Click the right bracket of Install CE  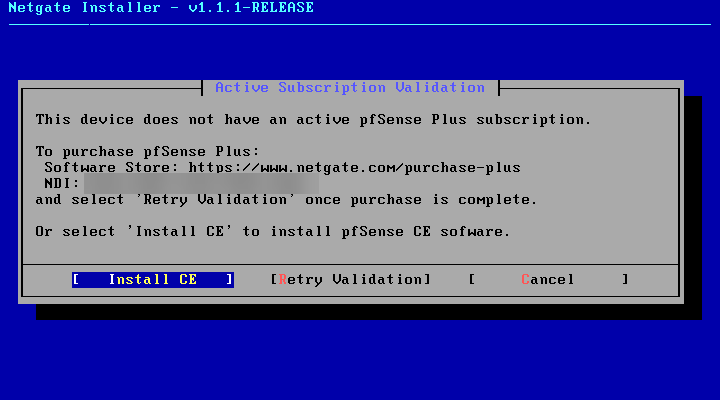229,280
